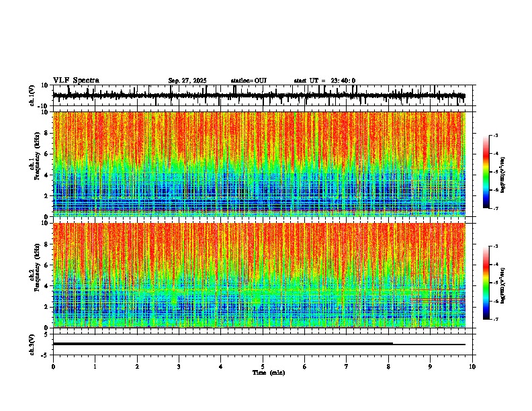This screenshot has width=532, height=411.
Task: Click the '6' minute tick on time axis
Action: click(x=304, y=367)
